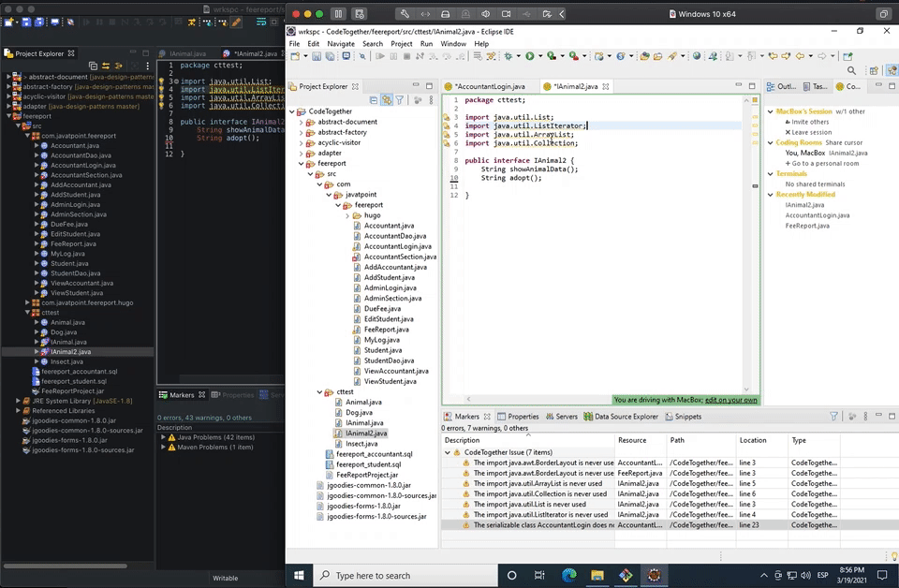
Task: Click the filter icon in Markers panel
Action: click(834, 417)
